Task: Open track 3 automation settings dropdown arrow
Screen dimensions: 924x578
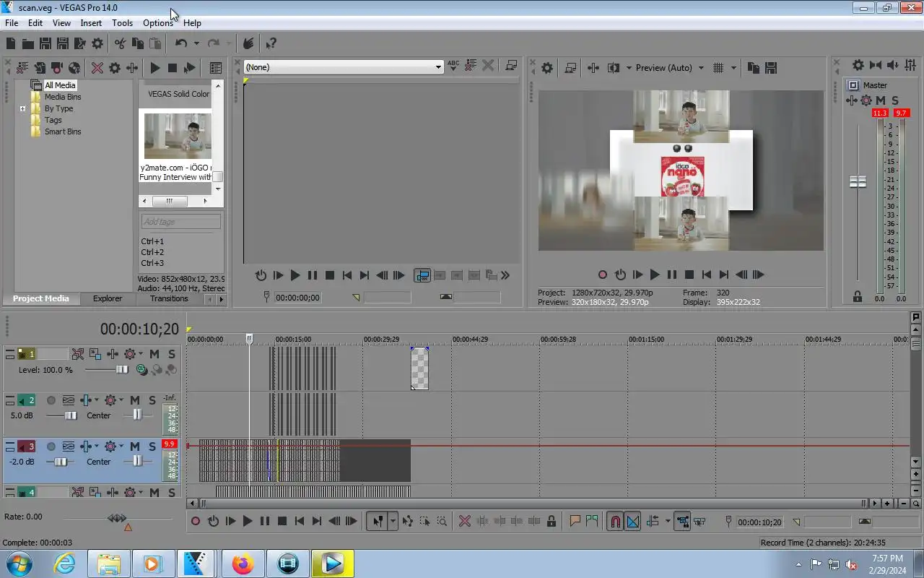Action: coord(121,447)
